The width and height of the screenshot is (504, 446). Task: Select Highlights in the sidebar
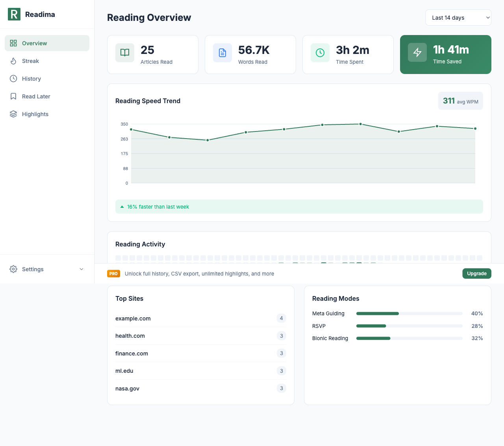pos(35,114)
